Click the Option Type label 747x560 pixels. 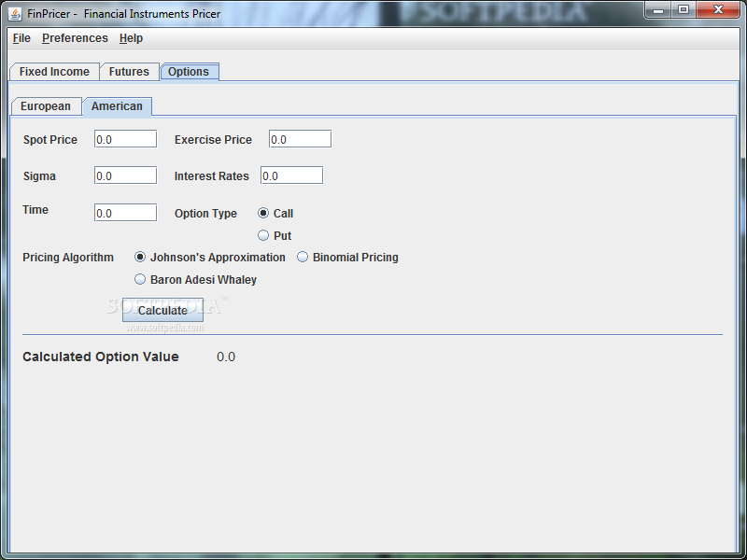point(205,214)
